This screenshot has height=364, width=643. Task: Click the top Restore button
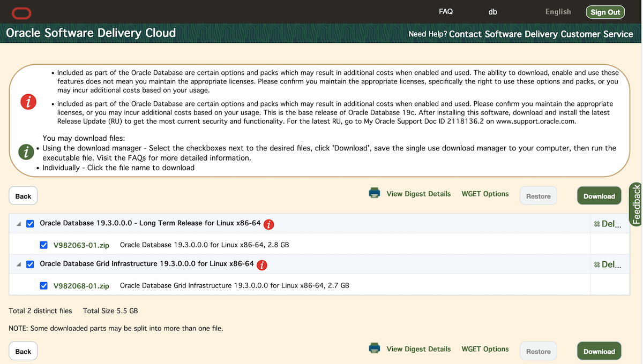pos(539,196)
